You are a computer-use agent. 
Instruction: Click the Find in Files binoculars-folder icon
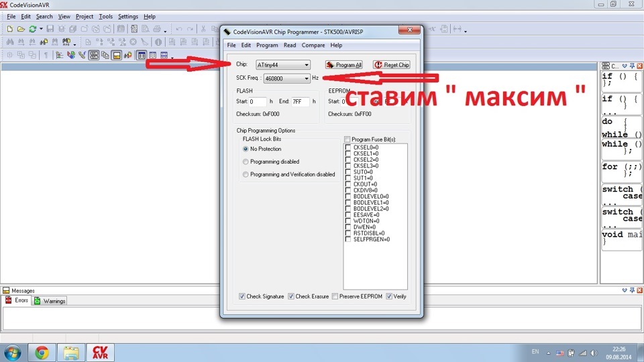pos(44,42)
